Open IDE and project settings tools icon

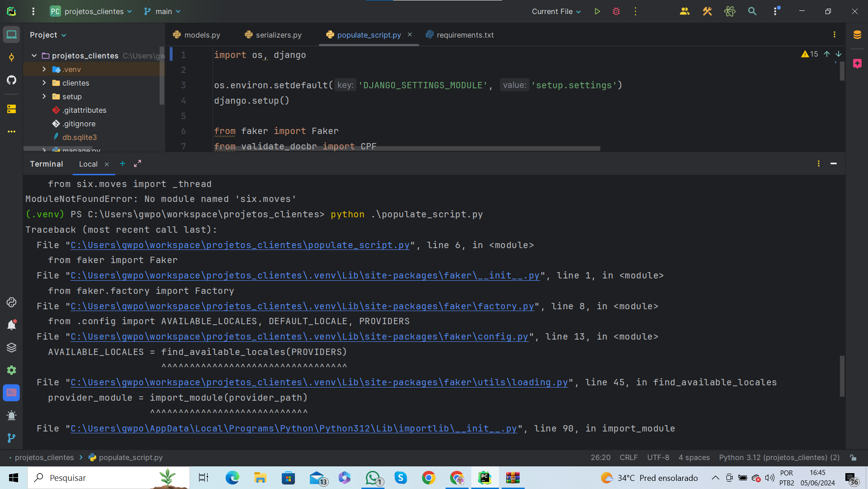tap(707, 11)
